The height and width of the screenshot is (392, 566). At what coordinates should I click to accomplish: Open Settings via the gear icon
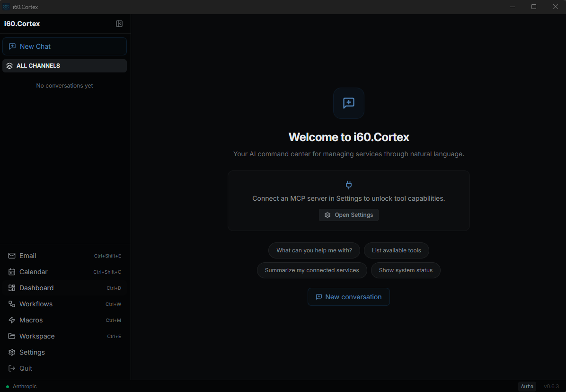(11, 352)
